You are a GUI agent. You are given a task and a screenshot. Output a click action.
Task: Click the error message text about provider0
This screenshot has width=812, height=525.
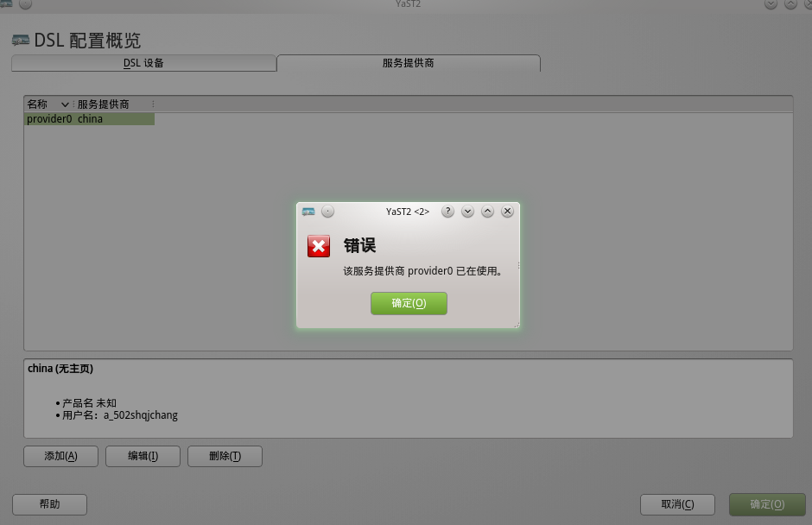[x=422, y=271]
